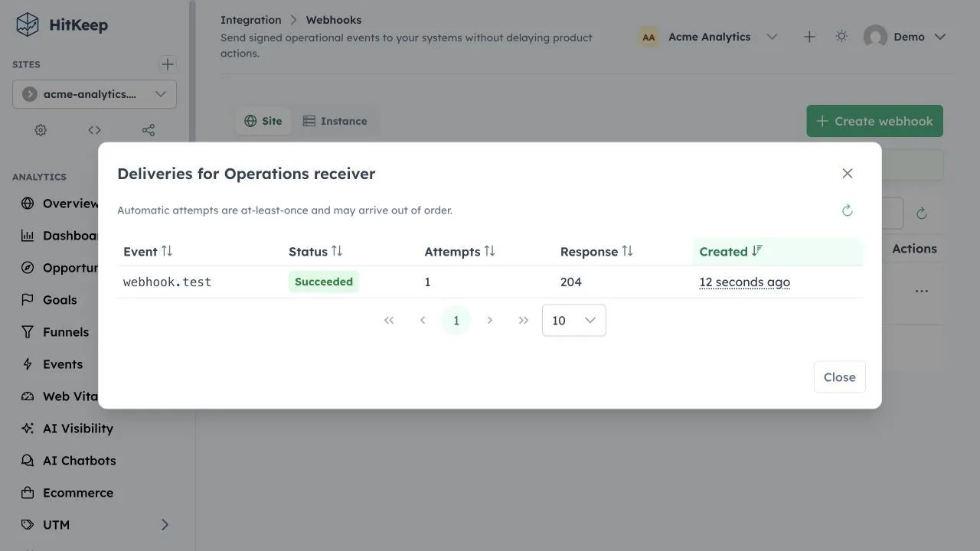Refresh webhooks table behind dialog
The height and width of the screenshot is (551, 980).
922,214
